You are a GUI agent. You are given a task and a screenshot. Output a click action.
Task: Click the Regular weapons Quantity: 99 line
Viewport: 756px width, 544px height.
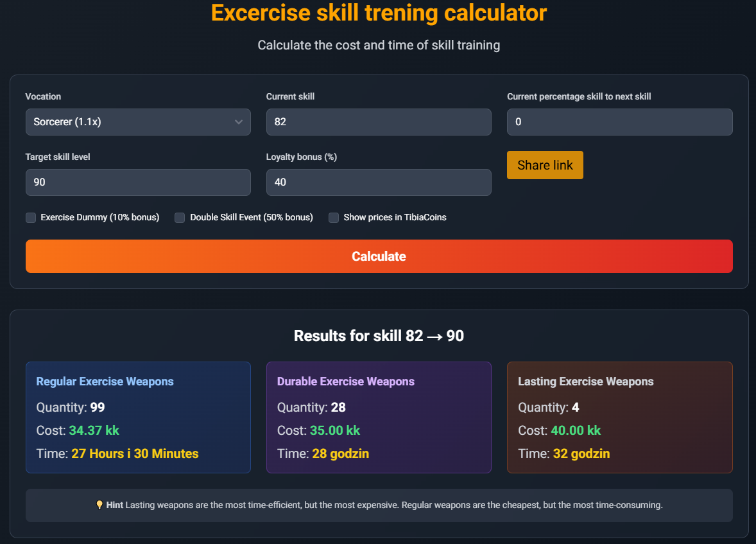click(71, 407)
